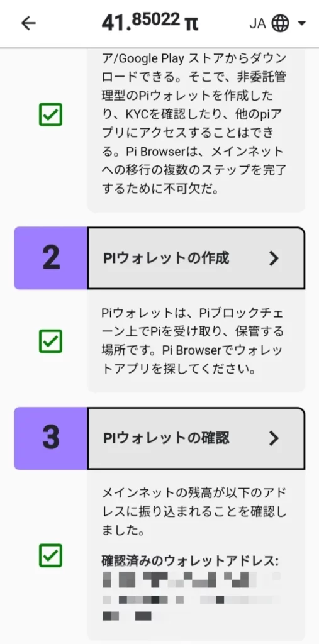The height and width of the screenshot is (644, 319).
Task: Open the PIウォレットの確認 button
Action: [196, 438]
